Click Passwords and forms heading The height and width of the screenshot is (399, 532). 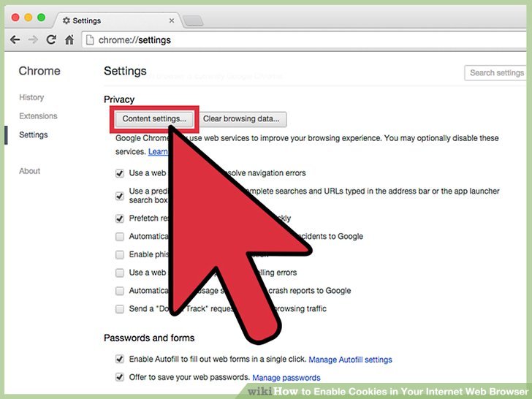[x=149, y=338]
